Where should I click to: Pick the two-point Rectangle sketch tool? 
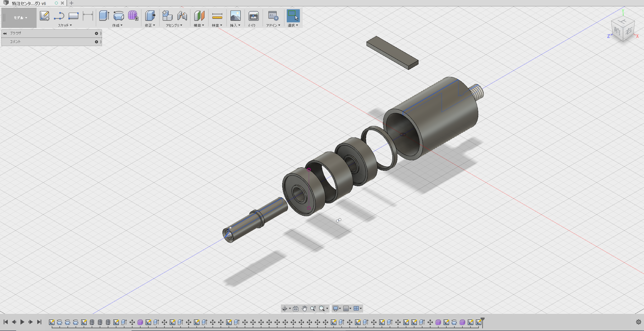73,16
